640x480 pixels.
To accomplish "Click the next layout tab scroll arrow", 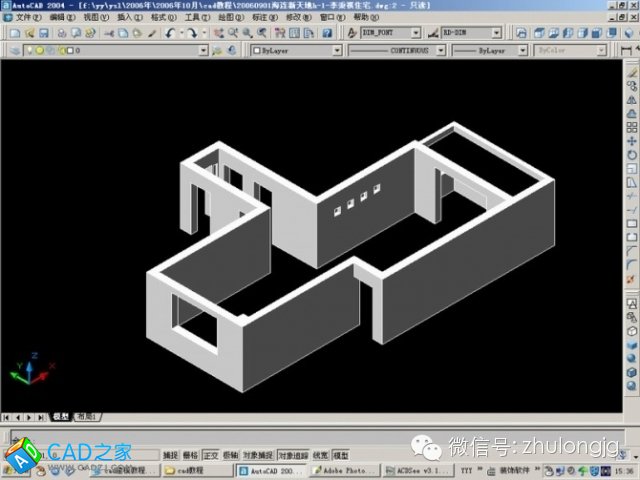I will (29, 417).
